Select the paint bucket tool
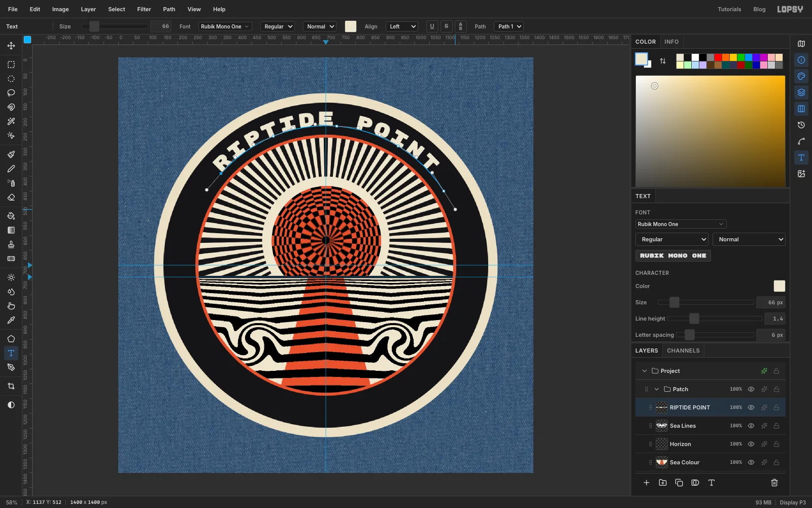This screenshot has width=812, height=508. 11,216
